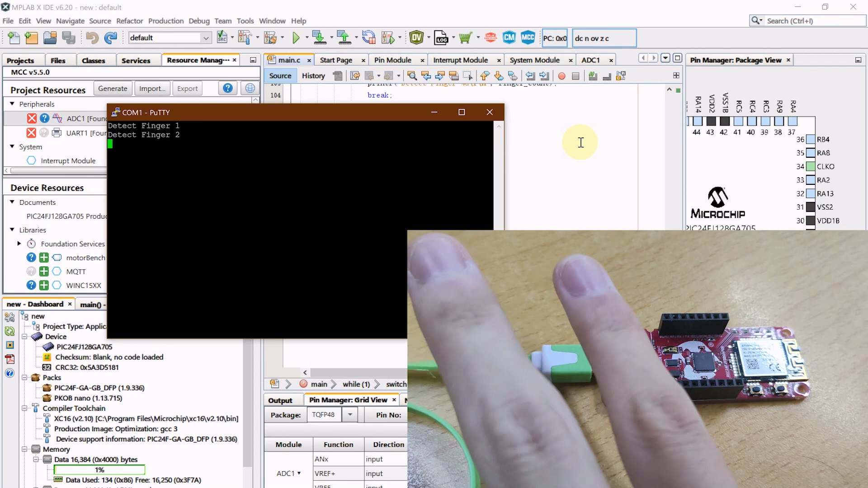Open the TQFP48 package dropdown
The width and height of the screenshot is (868, 488).
click(350, 414)
